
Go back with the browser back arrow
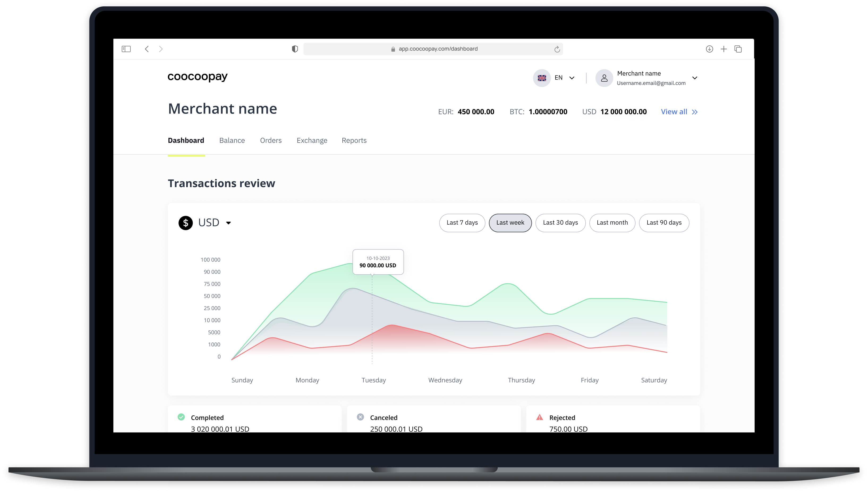pos(147,49)
